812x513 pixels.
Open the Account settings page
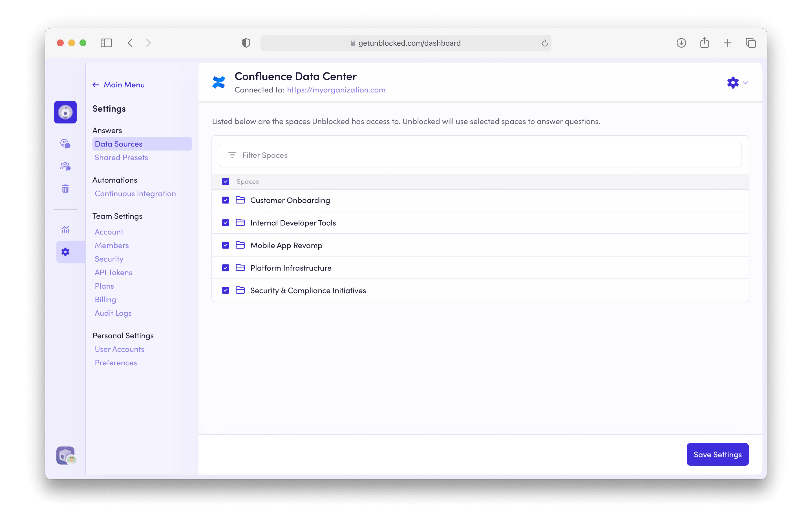click(109, 232)
